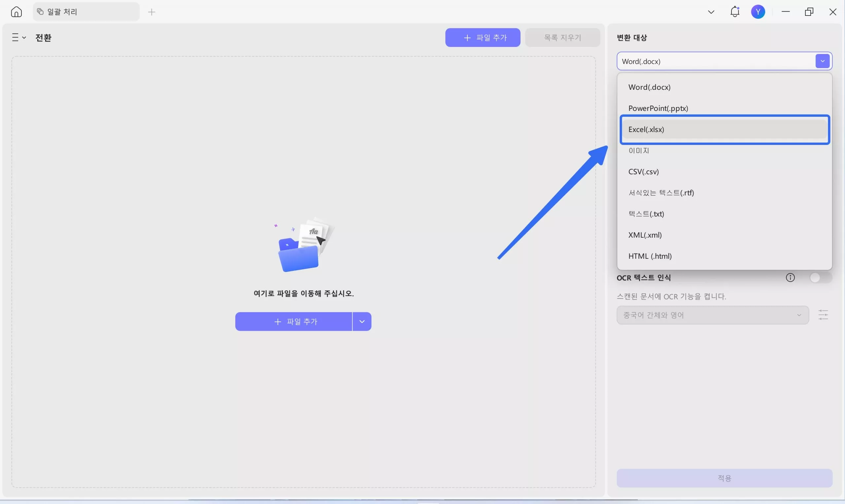
Task: Toggle OCR 텍스트 인식 switch
Action: pyautogui.click(x=820, y=278)
